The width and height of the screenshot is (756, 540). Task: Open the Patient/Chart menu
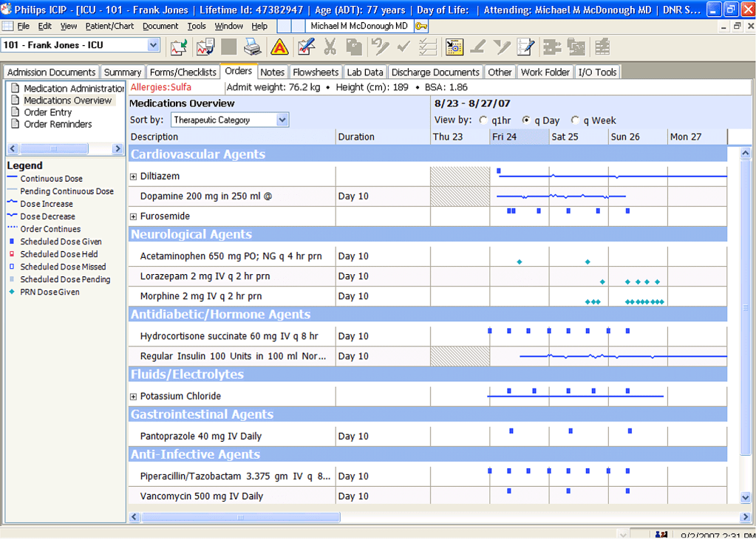pyautogui.click(x=109, y=26)
